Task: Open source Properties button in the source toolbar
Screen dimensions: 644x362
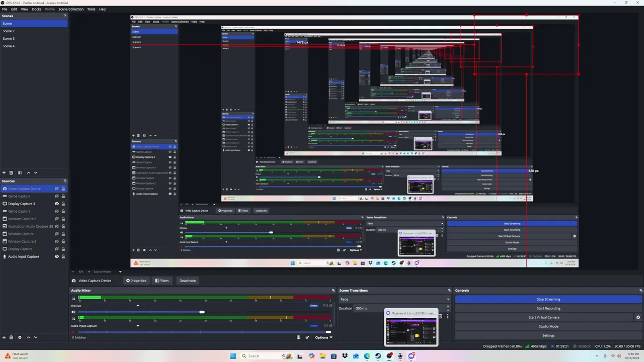Action: (x=136, y=281)
